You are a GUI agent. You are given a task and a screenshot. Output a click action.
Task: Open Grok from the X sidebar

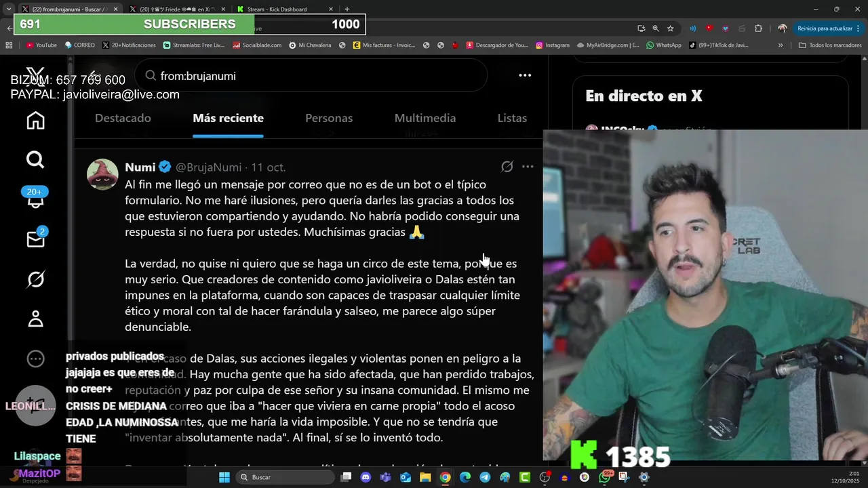35,279
